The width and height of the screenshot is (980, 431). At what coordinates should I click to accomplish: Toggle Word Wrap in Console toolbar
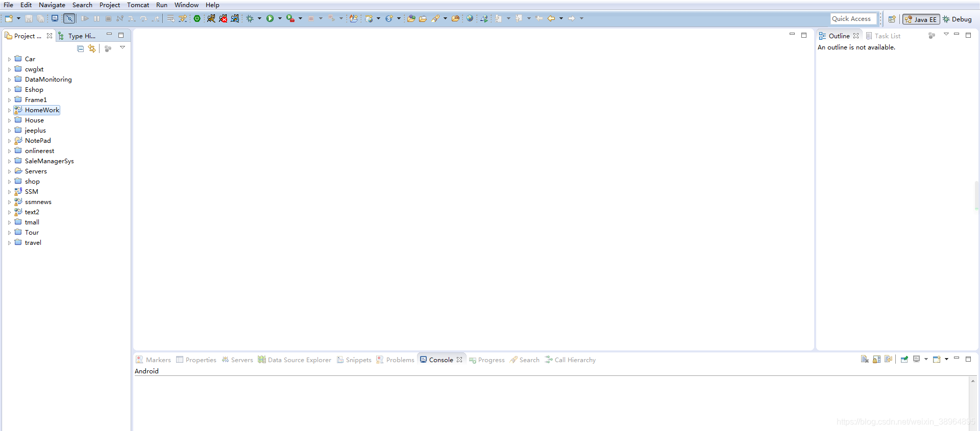tap(888, 359)
